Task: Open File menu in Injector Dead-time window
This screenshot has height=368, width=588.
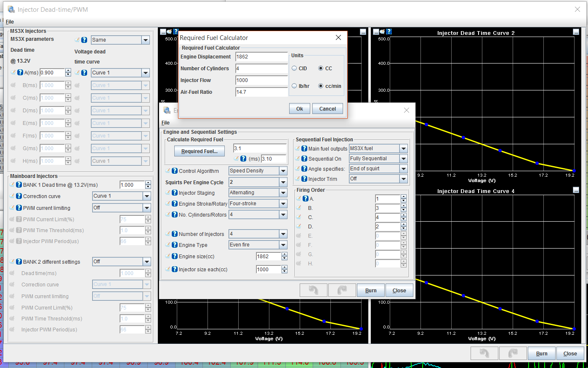Action: [10, 22]
